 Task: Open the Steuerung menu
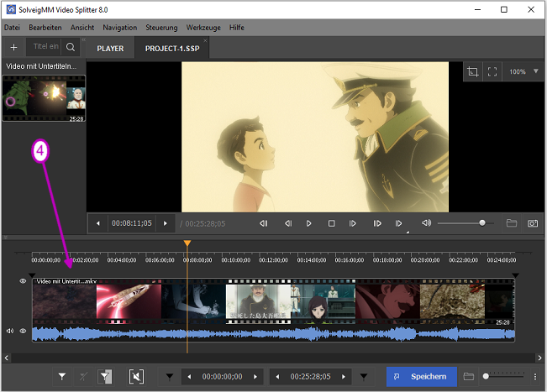coord(161,28)
